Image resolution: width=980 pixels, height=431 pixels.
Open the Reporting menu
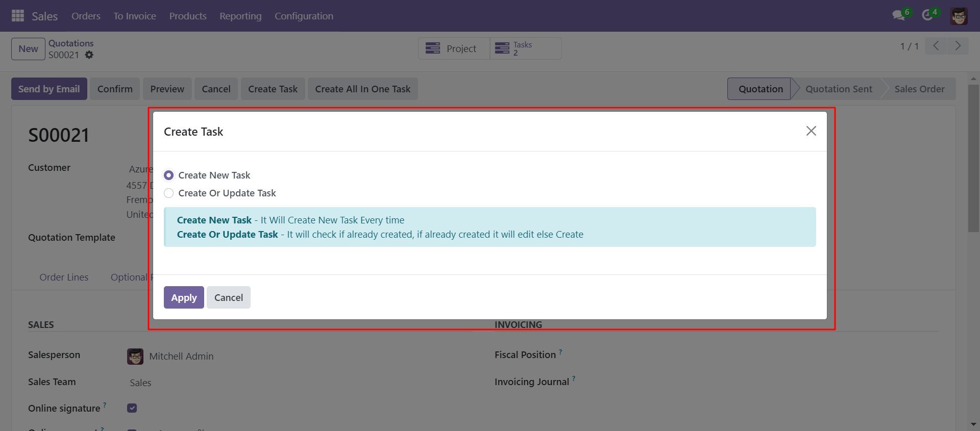240,16
